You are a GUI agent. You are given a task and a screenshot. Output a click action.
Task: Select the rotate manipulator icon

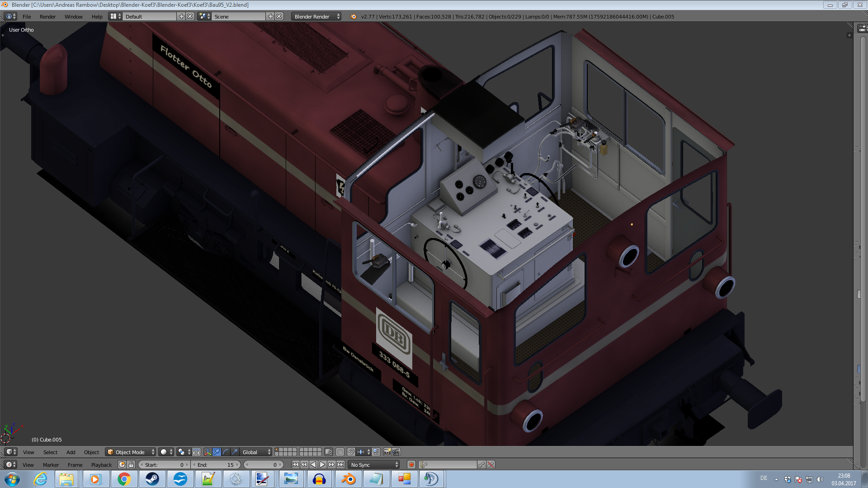point(226,452)
